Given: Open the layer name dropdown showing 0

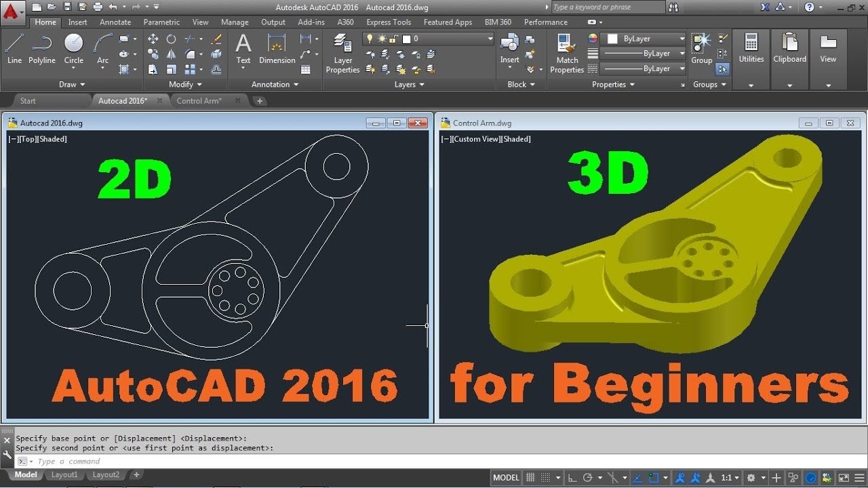Looking at the screenshot, I should pos(429,39).
